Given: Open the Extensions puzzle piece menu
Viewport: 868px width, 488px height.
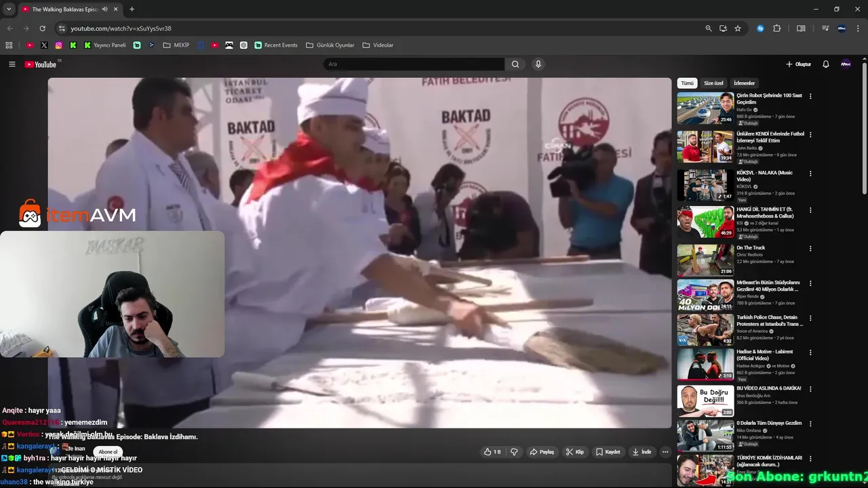Looking at the screenshot, I should 777,28.
